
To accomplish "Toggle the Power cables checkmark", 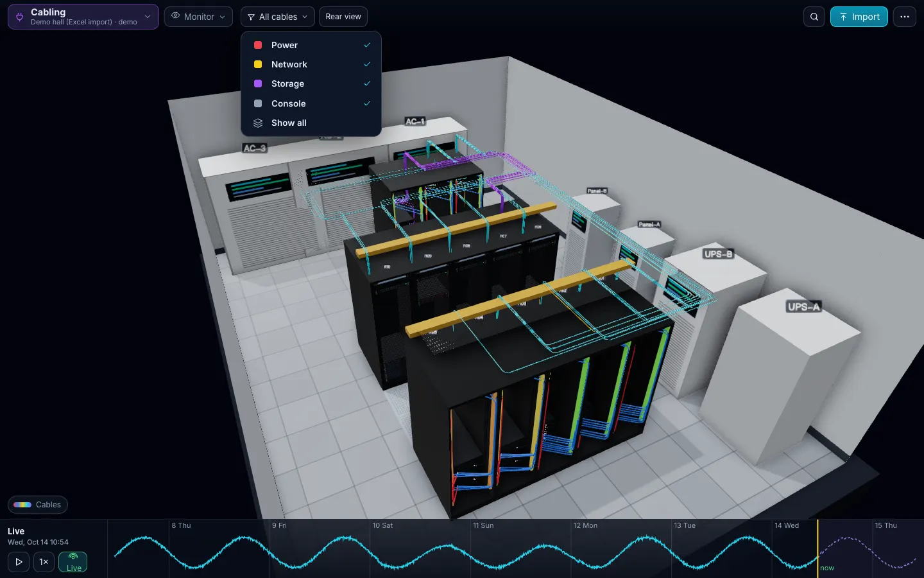I will pyautogui.click(x=367, y=45).
